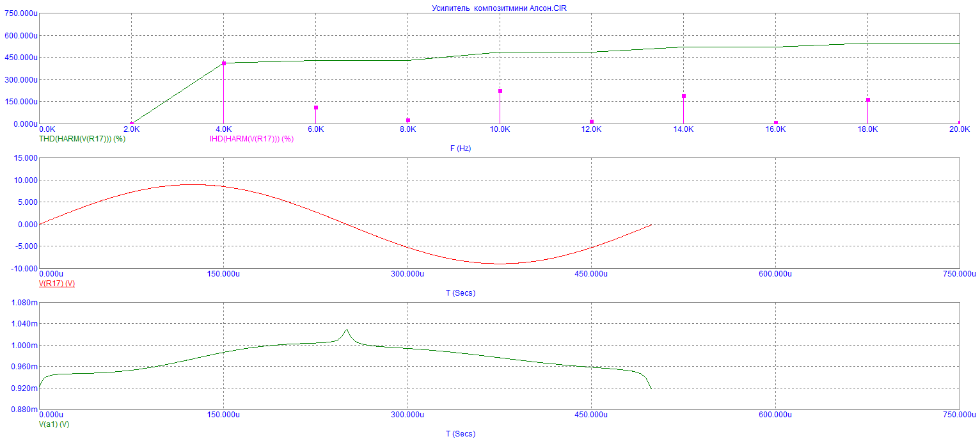Click the 12.0K frequency axis label
This screenshot has height=448, width=980.
point(592,129)
